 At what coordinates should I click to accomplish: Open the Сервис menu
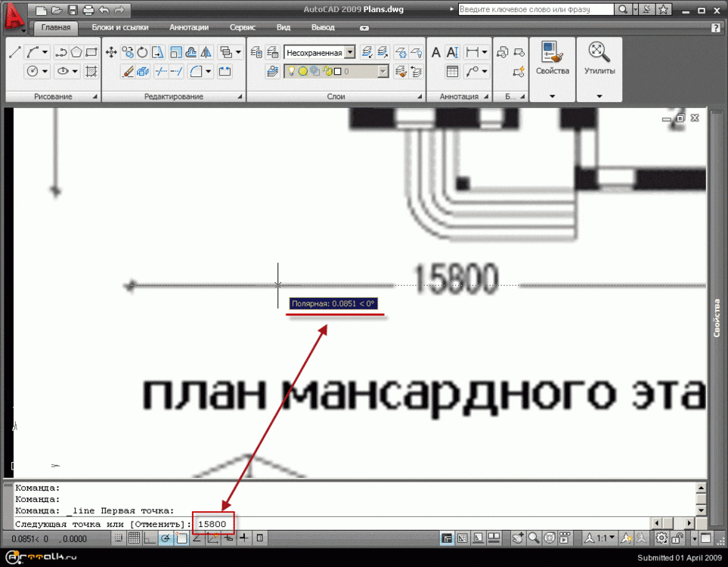242,27
